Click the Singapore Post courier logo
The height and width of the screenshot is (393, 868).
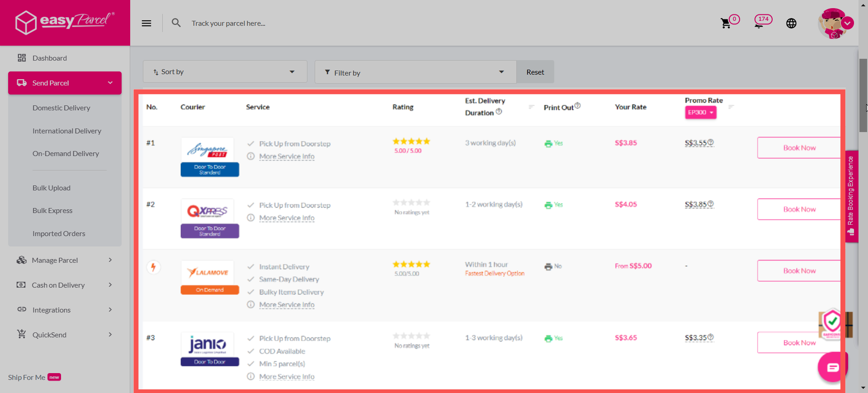208,150
